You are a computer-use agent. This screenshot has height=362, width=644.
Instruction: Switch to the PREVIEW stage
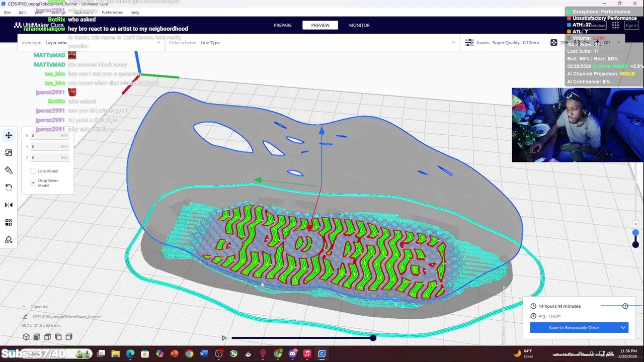click(320, 25)
